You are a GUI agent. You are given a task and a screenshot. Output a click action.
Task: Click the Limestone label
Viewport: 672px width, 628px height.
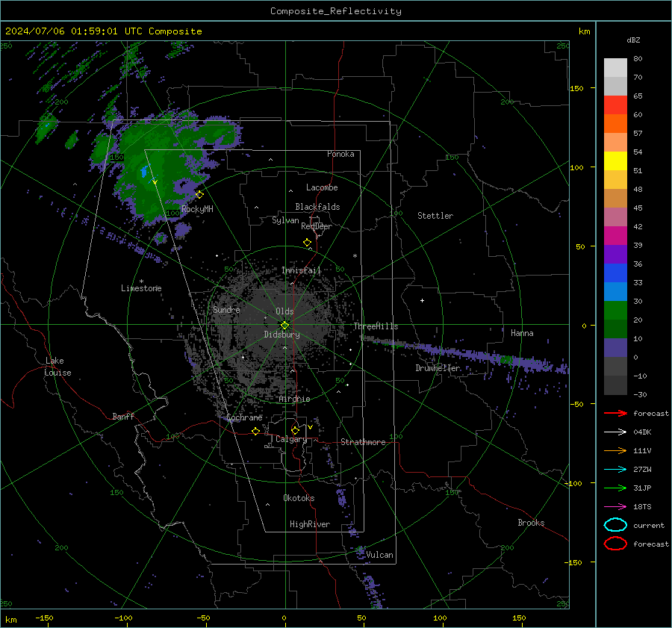coord(141,288)
